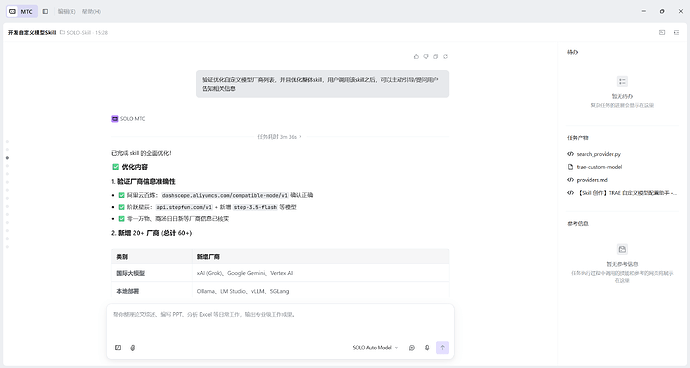This screenshot has width=690, height=368.
Task: Click the check on the dashscope.aliyuncs.com line
Action: point(121,195)
